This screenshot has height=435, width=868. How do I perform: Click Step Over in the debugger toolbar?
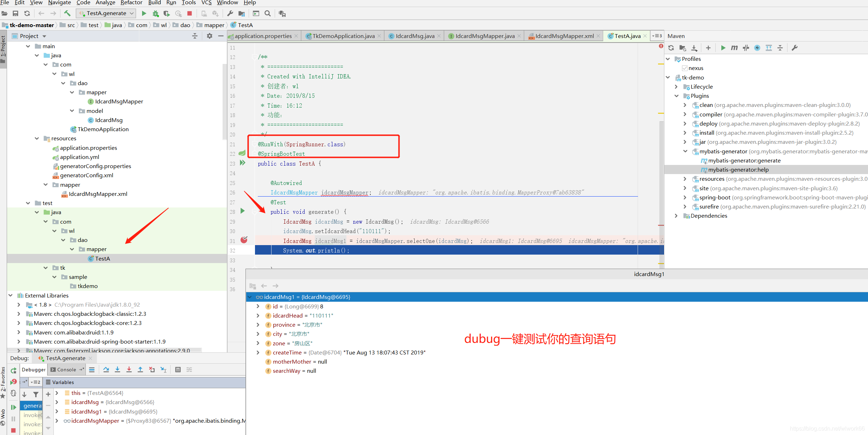tap(106, 370)
